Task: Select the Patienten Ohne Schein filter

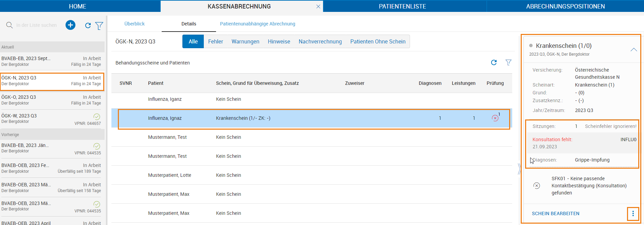Action: (378, 41)
